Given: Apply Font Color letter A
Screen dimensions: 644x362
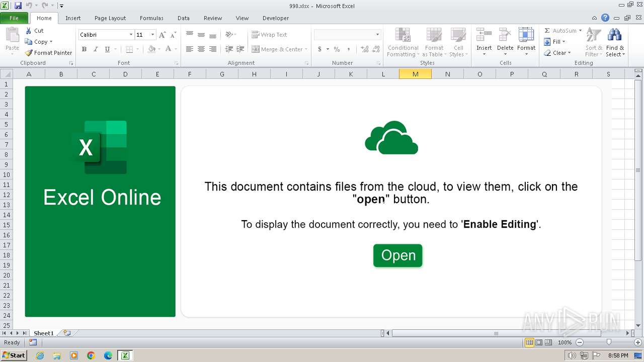Looking at the screenshot, I should [x=168, y=49].
